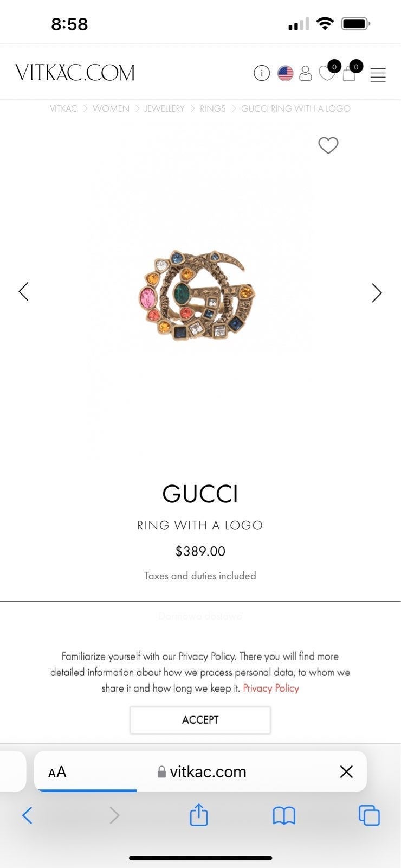Open the hamburger menu

click(378, 75)
